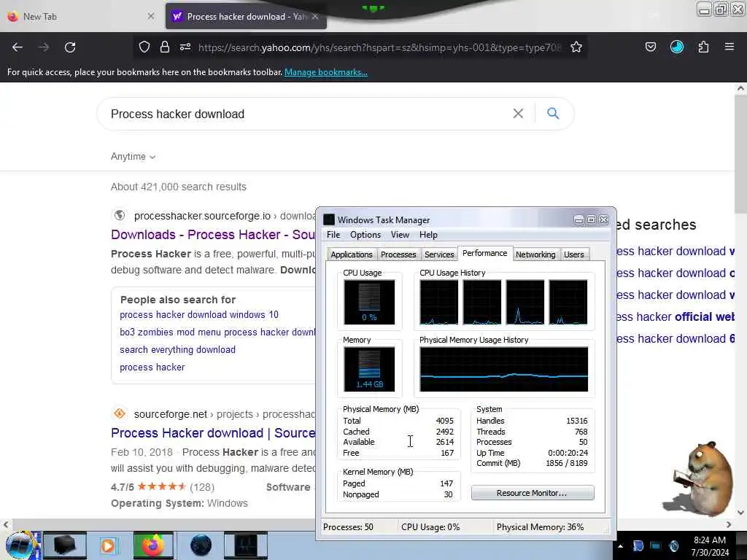Open the Windows Start orb
The width and height of the screenshot is (747, 560).
point(20,545)
